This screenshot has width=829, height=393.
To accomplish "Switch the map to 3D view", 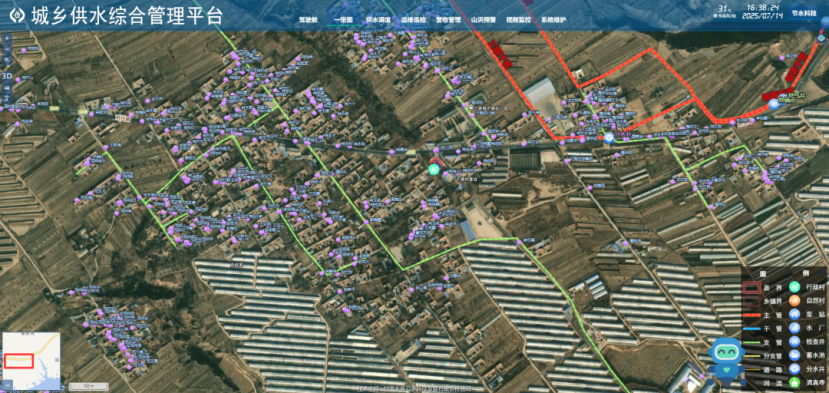I will coord(7,75).
